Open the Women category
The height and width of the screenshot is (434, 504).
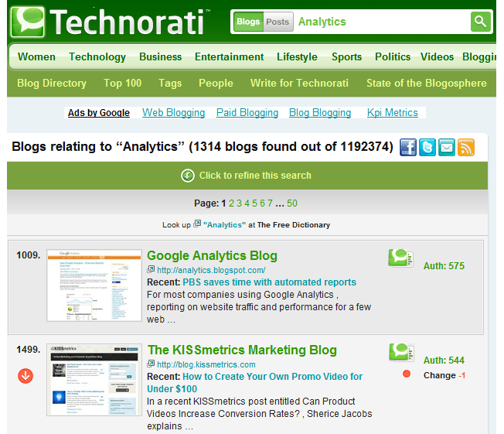pos(36,57)
